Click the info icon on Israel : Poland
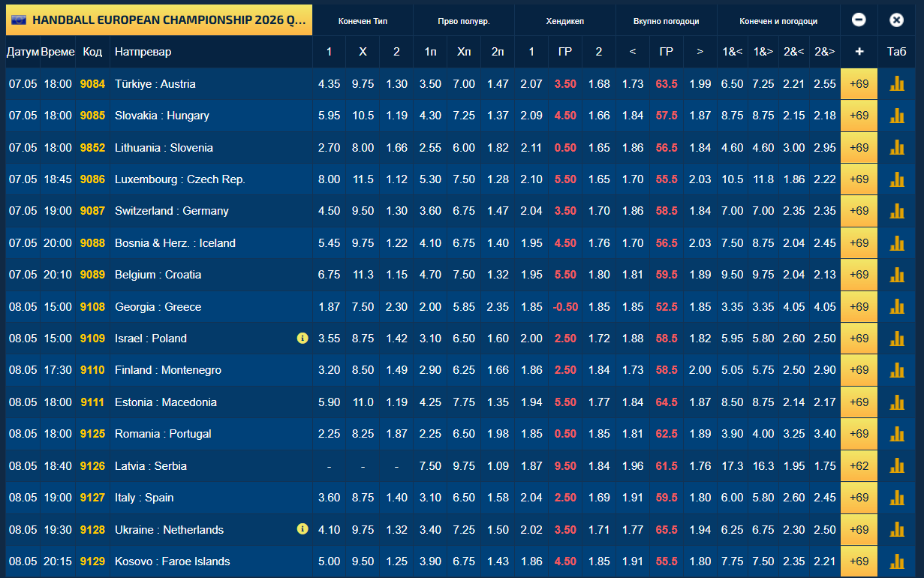The height and width of the screenshot is (578, 924). coord(302,339)
